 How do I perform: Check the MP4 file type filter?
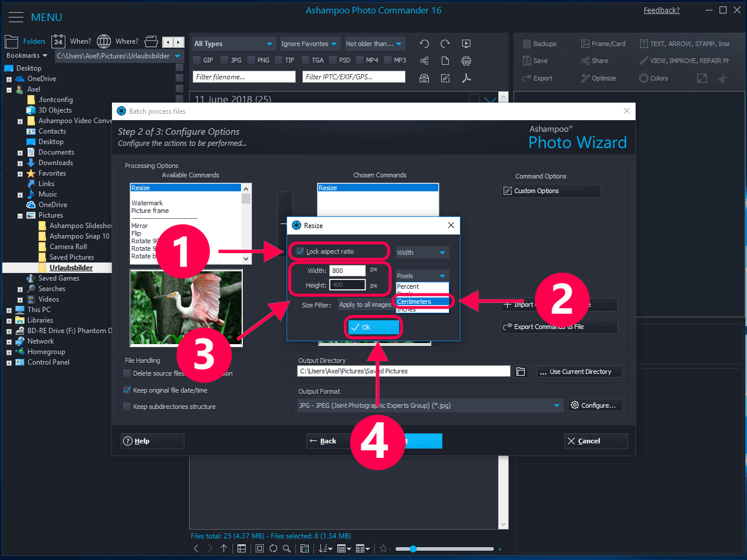point(360,60)
